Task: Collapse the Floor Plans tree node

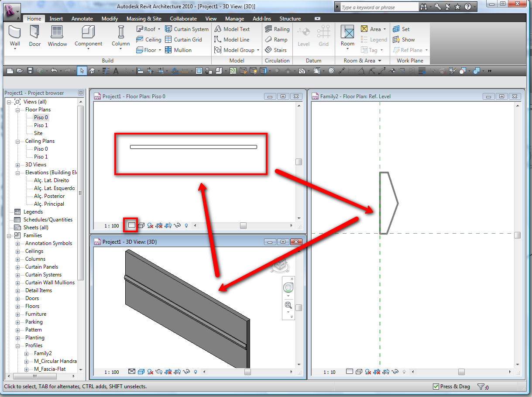Action: point(18,110)
